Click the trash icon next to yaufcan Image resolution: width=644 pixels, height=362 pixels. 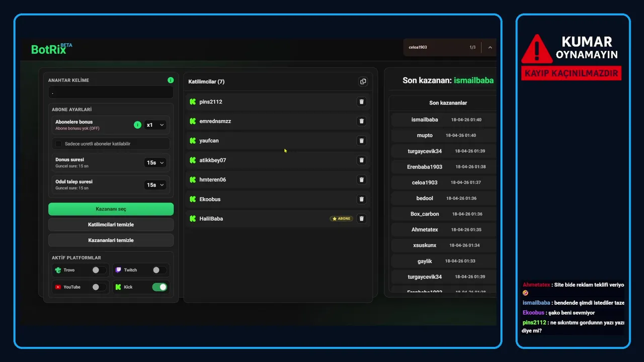tap(361, 141)
